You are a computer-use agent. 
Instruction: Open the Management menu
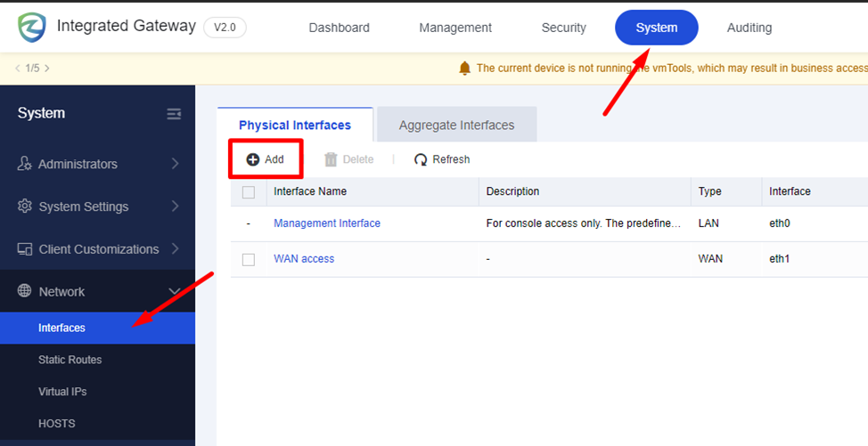point(455,28)
